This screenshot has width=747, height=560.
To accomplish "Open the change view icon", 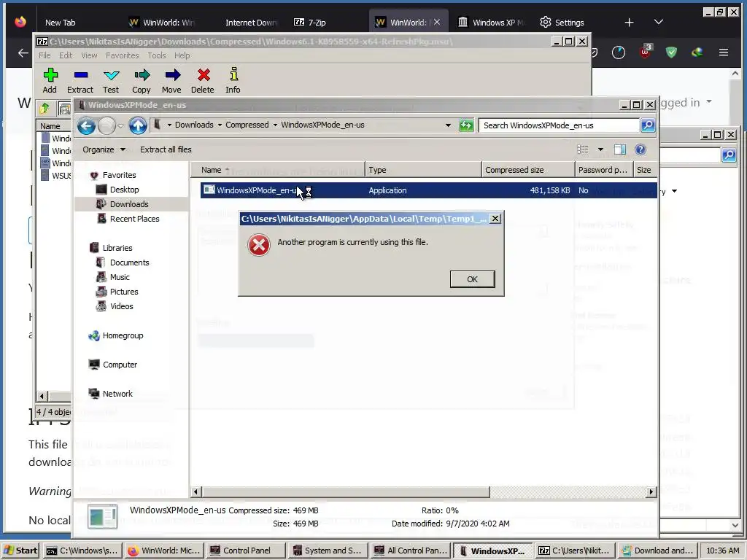I will click(x=583, y=149).
